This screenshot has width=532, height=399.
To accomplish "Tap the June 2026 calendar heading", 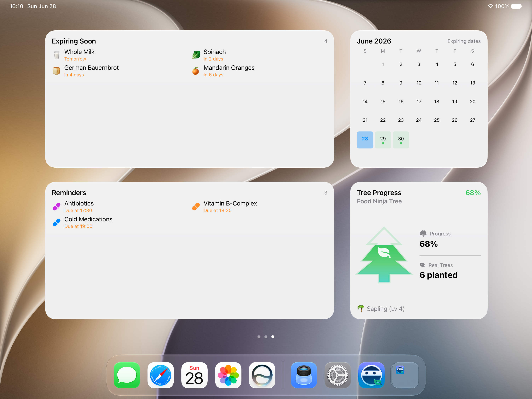I will tap(374, 41).
